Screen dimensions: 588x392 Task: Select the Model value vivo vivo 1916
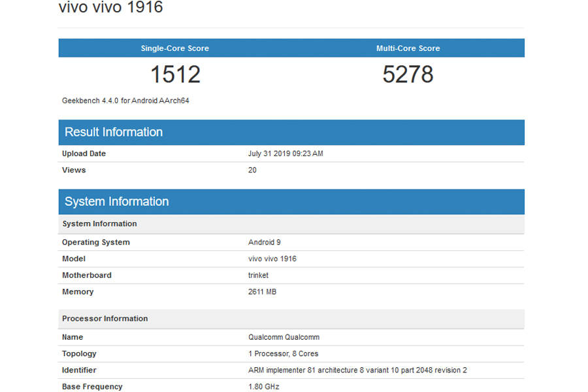click(x=272, y=259)
